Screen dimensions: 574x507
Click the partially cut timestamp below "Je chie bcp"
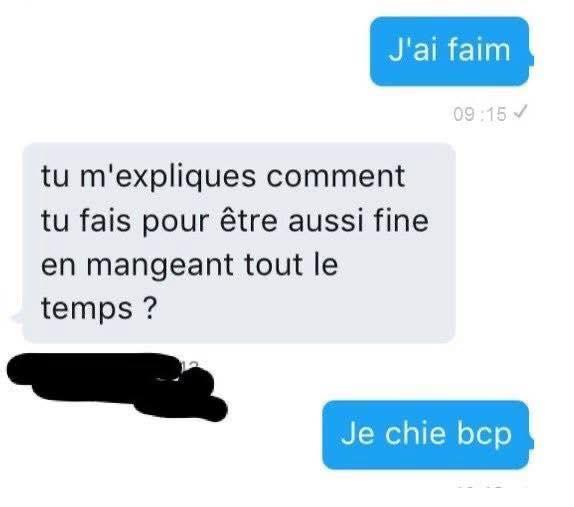(x=491, y=487)
